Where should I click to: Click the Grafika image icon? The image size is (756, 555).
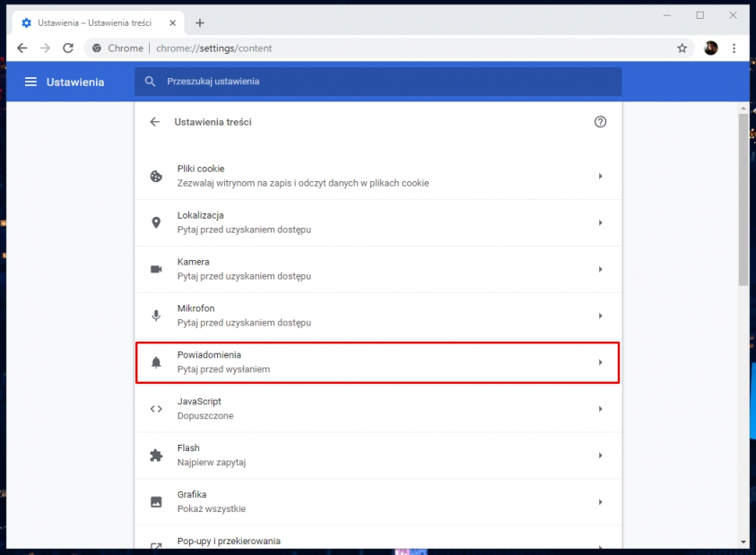tap(156, 501)
